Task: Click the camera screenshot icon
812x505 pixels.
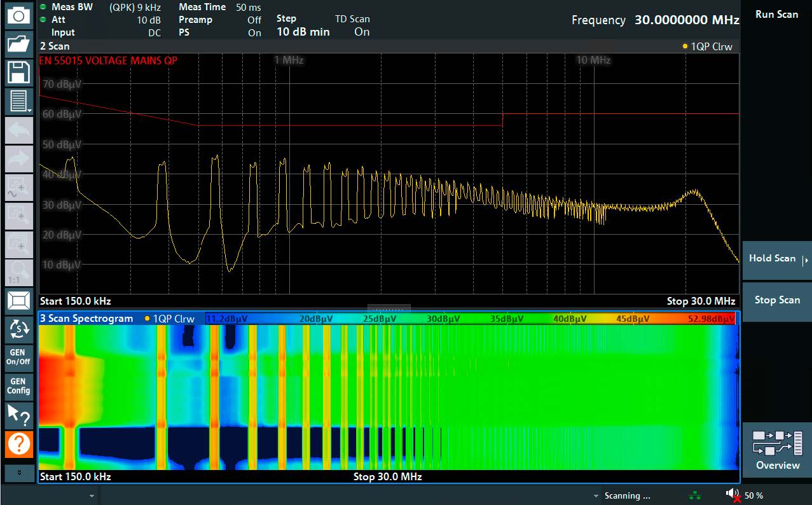Action: (x=19, y=15)
